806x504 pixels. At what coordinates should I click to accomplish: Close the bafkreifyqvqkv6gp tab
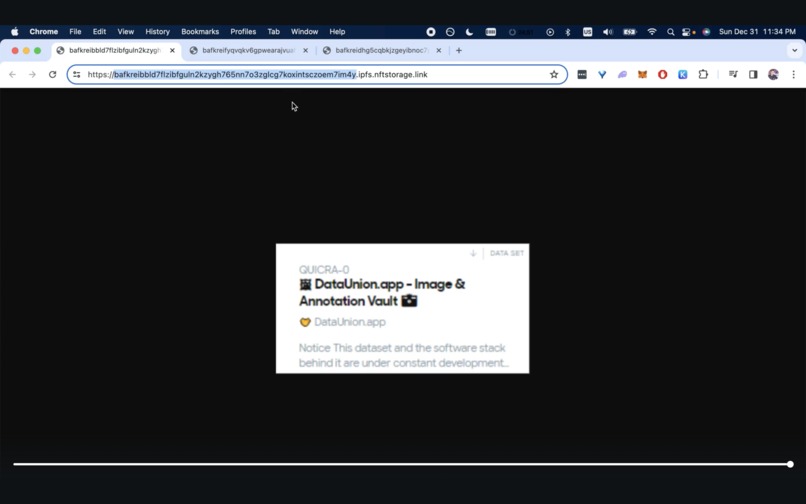click(305, 50)
